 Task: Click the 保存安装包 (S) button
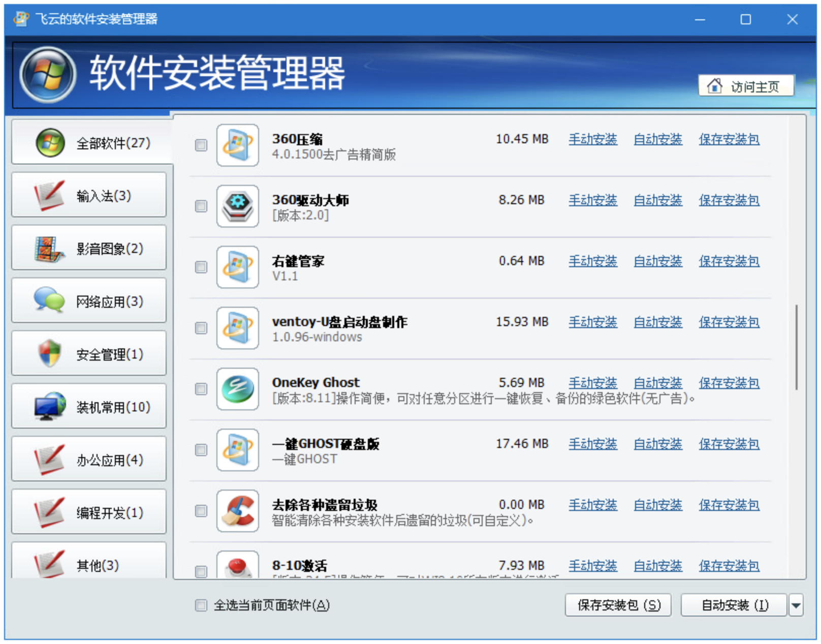click(618, 605)
